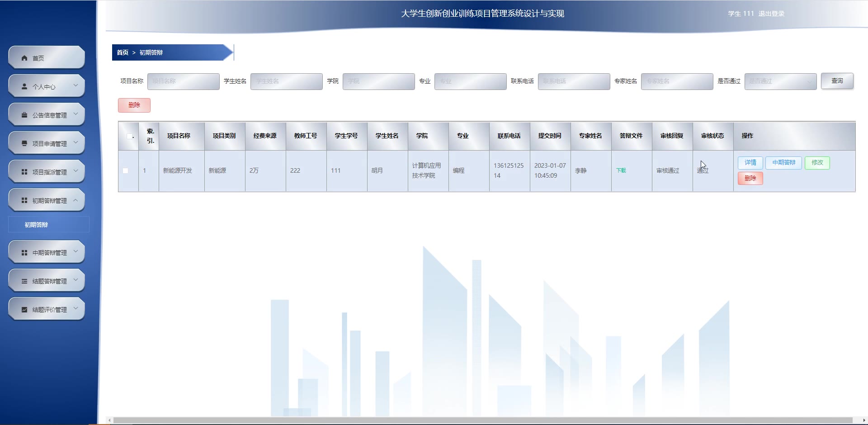Click the grid icon beside 中期答辩管理
868x425 pixels.
(x=24, y=252)
